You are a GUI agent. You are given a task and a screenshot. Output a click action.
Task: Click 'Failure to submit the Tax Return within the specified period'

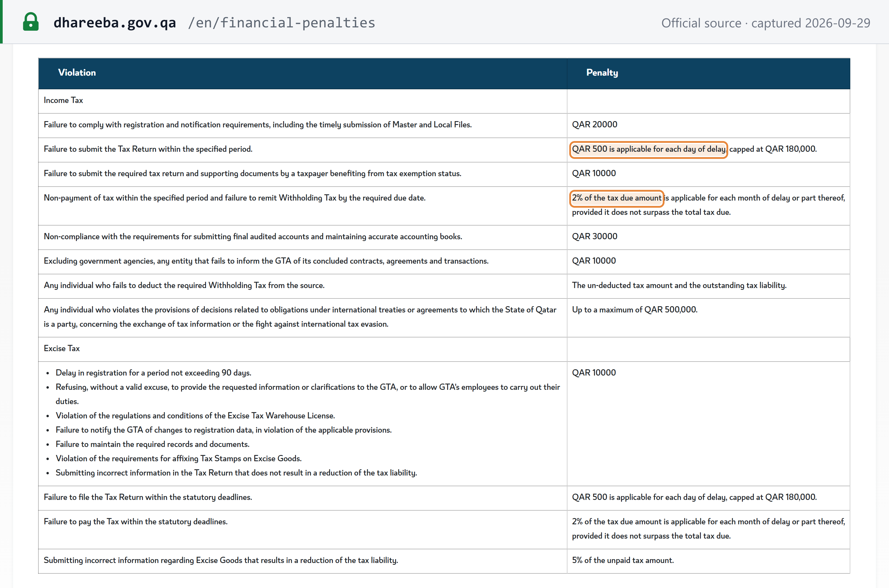148,149
